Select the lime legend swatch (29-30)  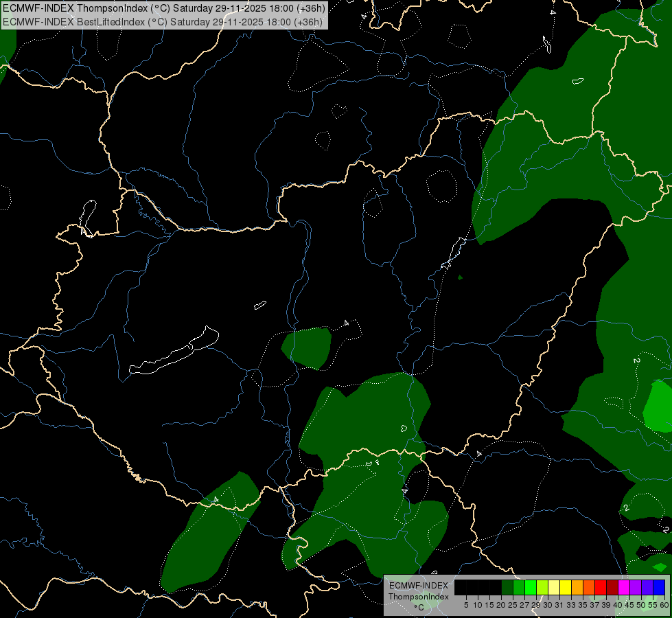(x=542, y=587)
